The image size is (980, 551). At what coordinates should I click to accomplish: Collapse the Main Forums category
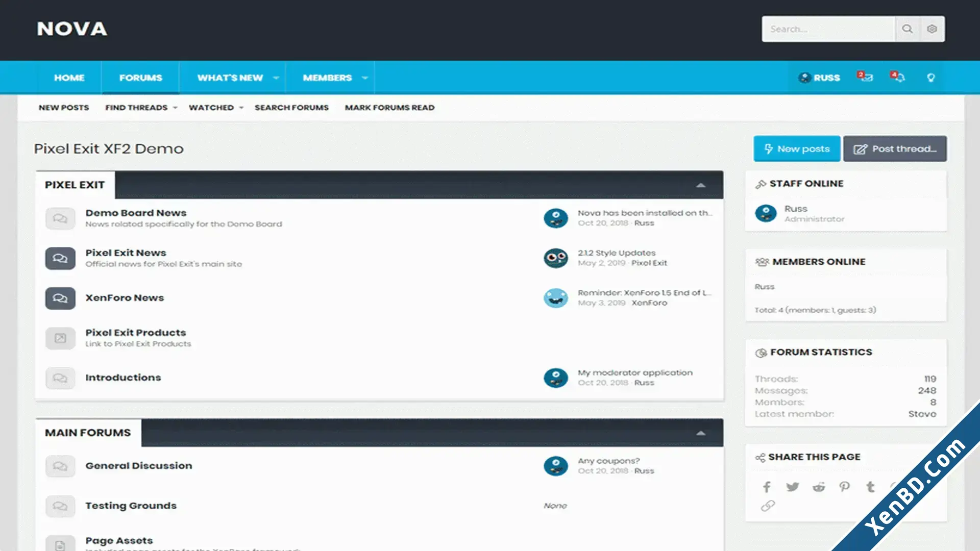(x=701, y=433)
